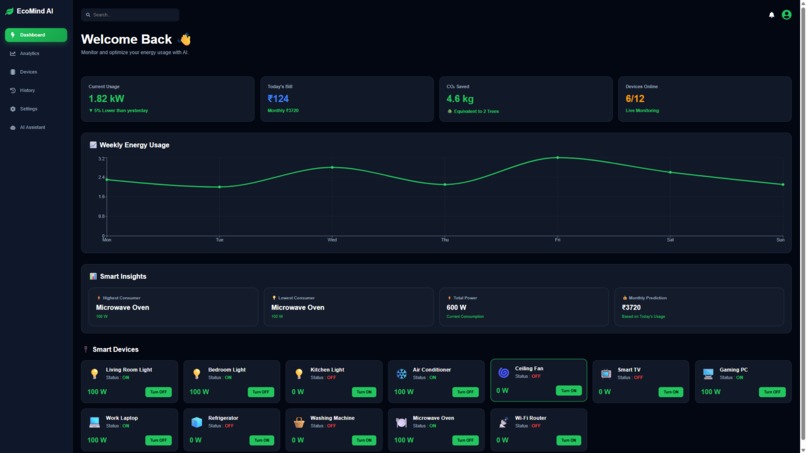Open History in the sidebar
806x453 pixels.
pyautogui.click(x=36, y=90)
